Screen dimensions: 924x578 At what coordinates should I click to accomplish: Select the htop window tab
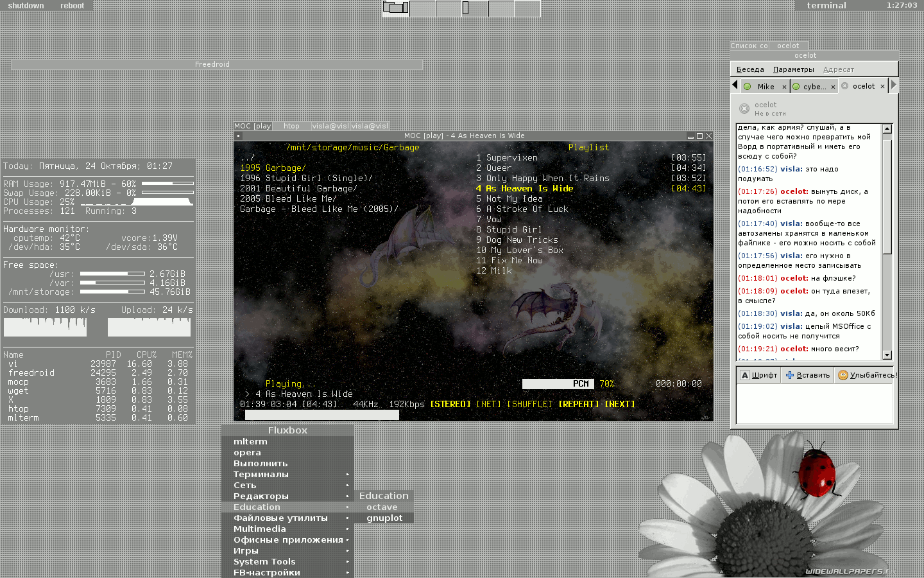[291, 126]
